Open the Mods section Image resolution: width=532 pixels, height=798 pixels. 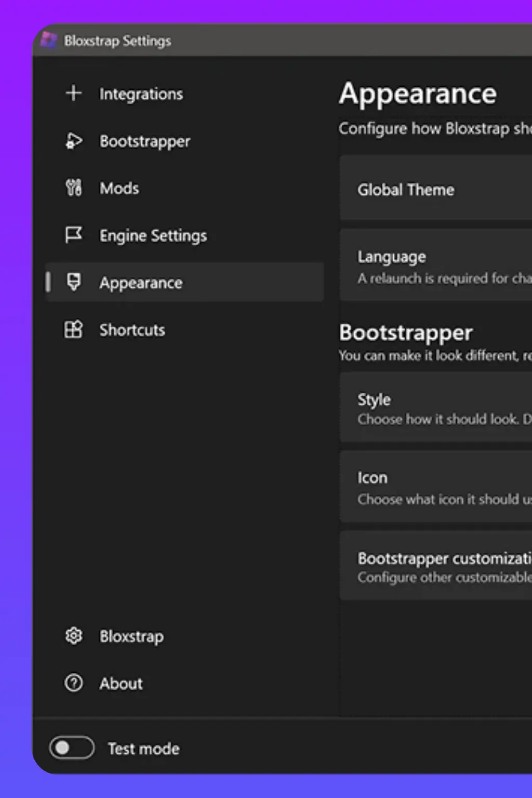(184, 188)
